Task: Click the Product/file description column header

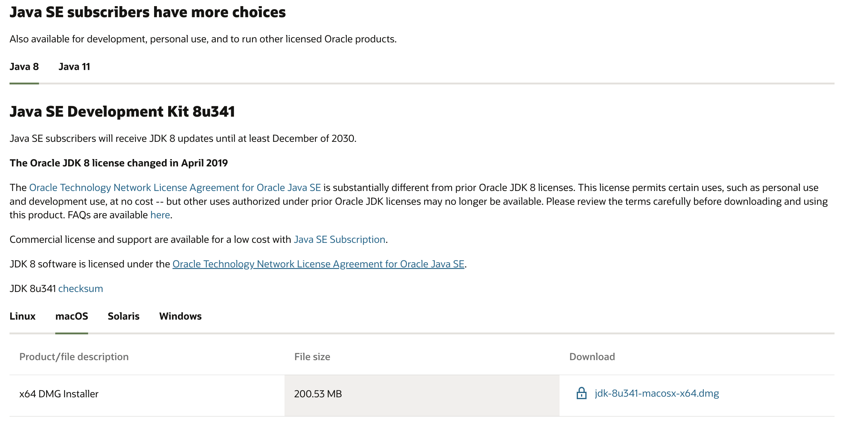Action: [x=74, y=356]
